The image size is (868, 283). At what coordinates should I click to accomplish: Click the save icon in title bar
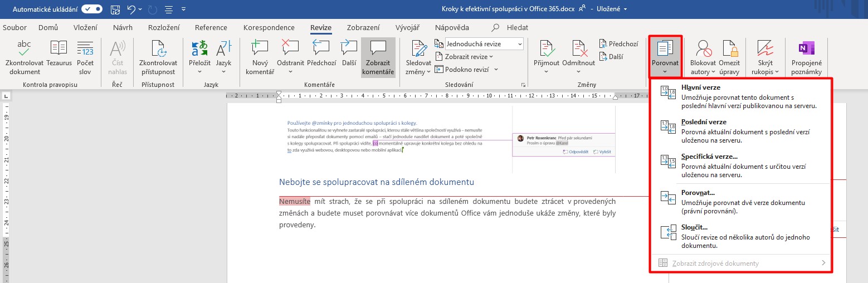point(115,9)
